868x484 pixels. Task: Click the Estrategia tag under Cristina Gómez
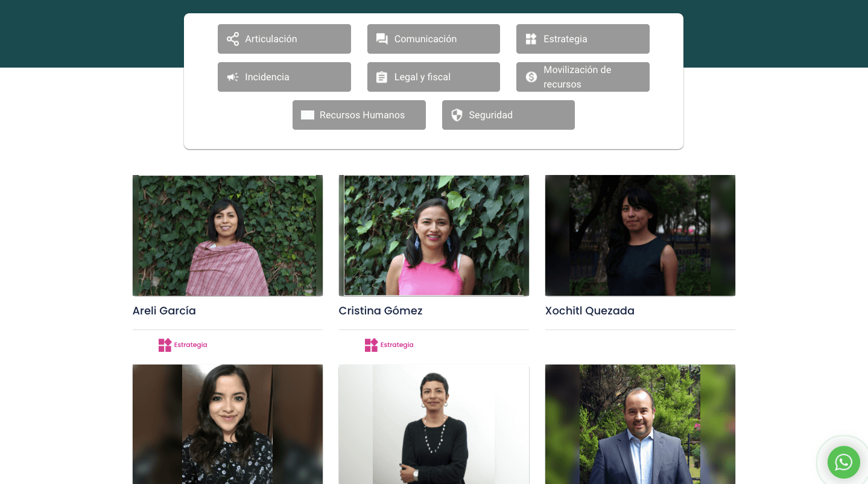pyautogui.click(x=389, y=345)
